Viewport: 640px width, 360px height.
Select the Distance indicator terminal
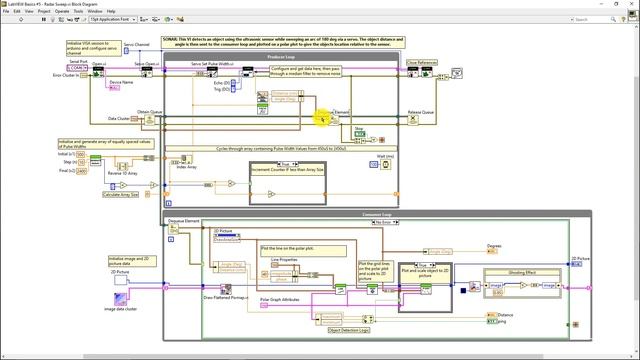(x=492, y=315)
